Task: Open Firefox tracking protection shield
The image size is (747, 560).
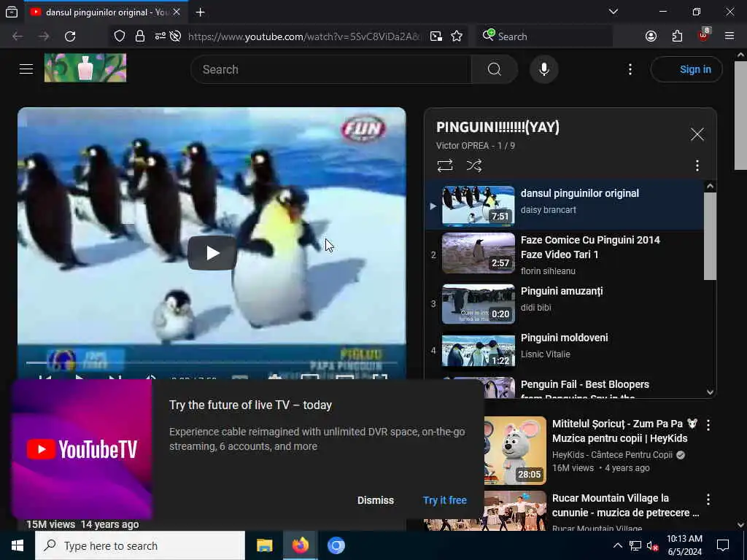Action: coord(120,36)
